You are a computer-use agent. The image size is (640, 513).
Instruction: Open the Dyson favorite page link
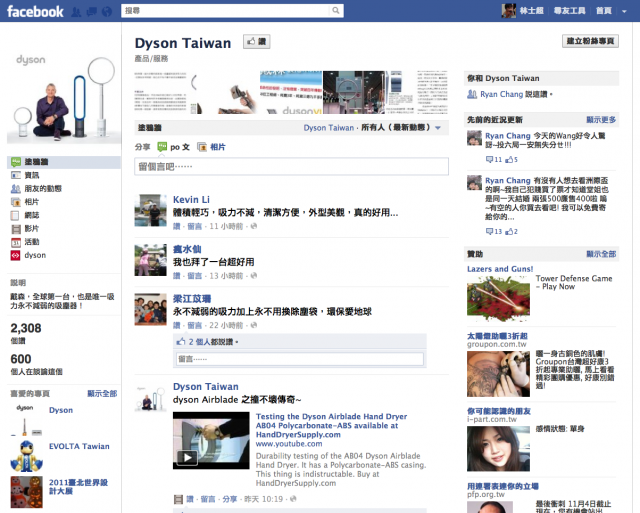click(61, 410)
